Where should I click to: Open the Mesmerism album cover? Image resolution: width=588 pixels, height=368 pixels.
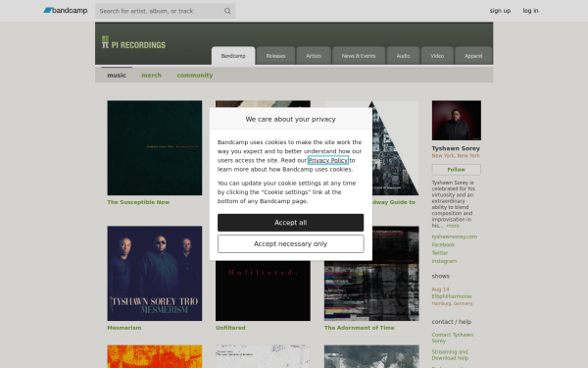[155, 274]
